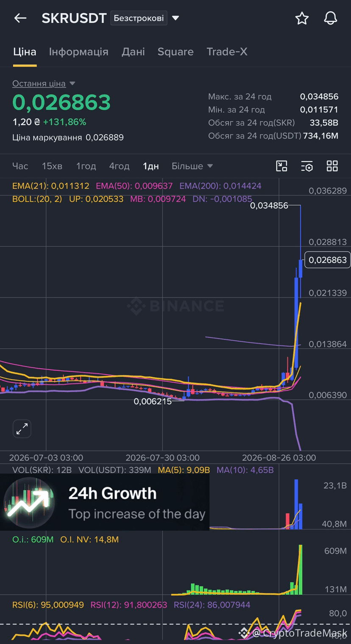The height and width of the screenshot is (644, 351).
Task: Click the 2026-08-26 03:00 date label
Action: tap(279, 458)
